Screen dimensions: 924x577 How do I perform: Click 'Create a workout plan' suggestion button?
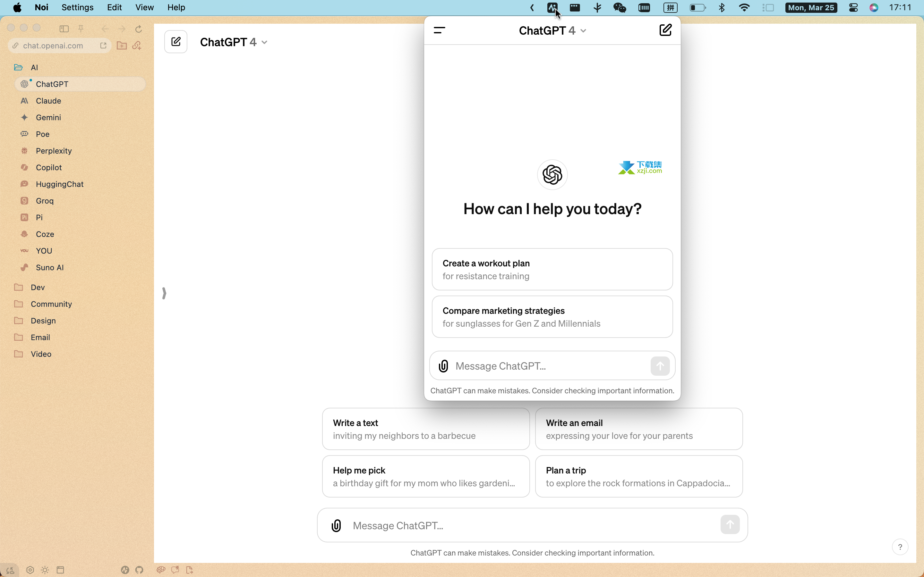(552, 269)
